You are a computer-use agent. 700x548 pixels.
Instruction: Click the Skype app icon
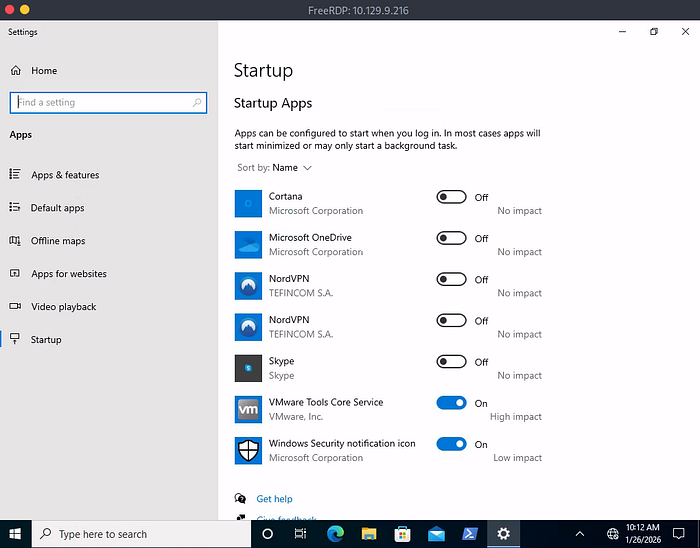(248, 368)
